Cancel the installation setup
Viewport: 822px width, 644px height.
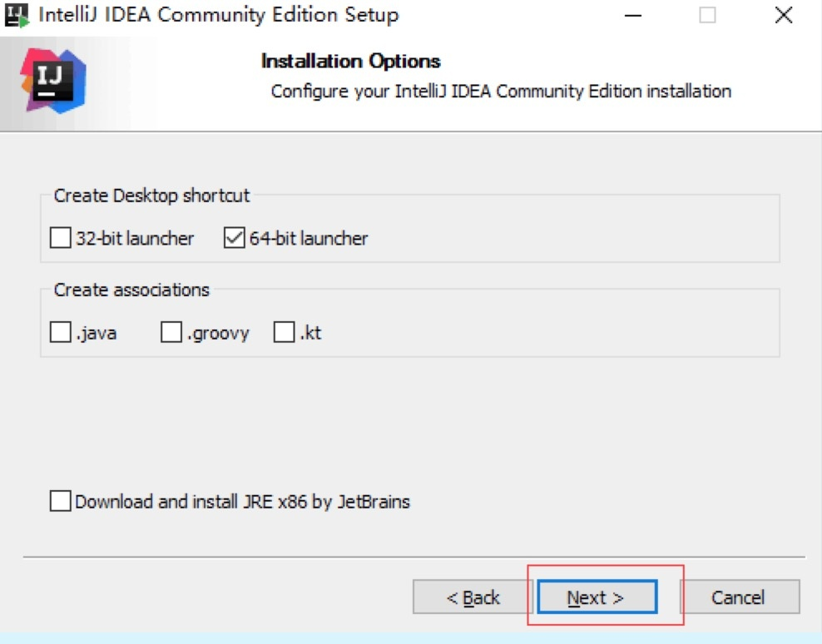(740, 597)
